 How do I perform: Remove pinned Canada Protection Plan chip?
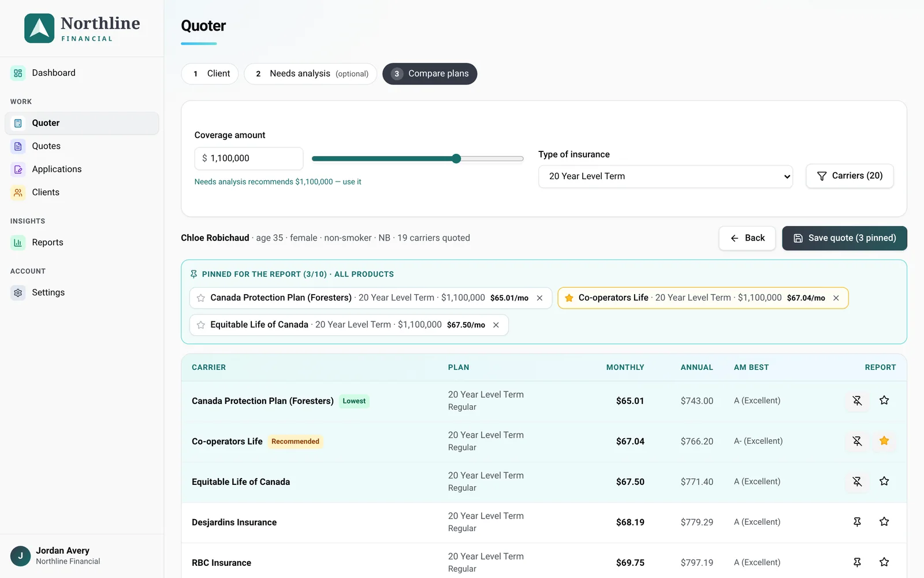tap(539, 298)
